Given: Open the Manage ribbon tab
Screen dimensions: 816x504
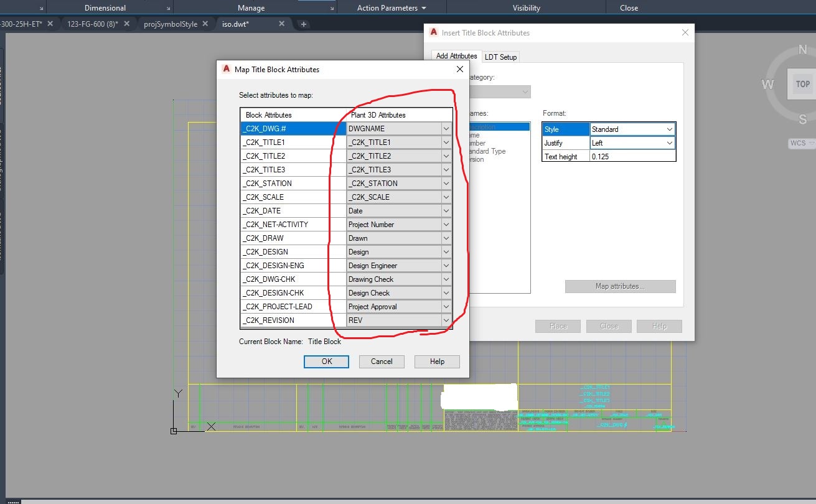Looking at the screenshot, I should click(251, 7).
